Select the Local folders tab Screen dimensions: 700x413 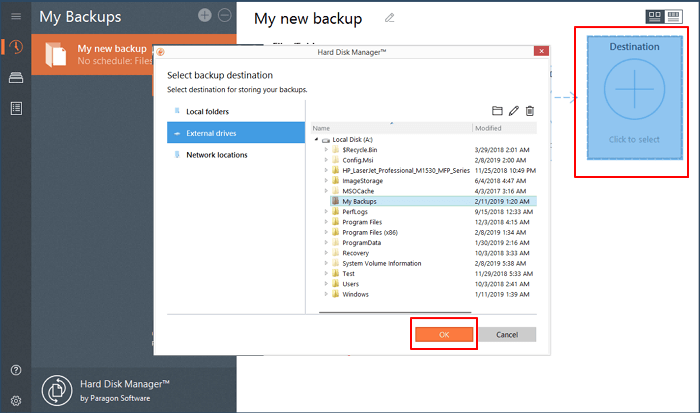[207, 111]
